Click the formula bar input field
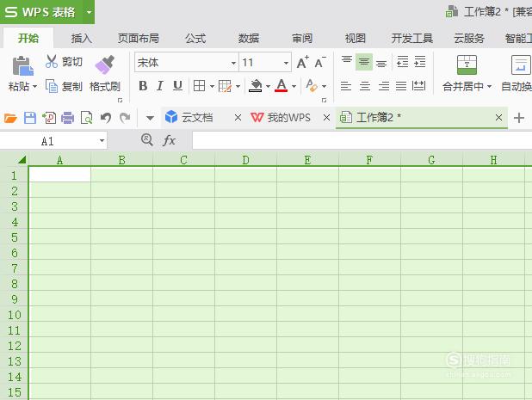Screen dimensions: 532x400 (362, 140)
